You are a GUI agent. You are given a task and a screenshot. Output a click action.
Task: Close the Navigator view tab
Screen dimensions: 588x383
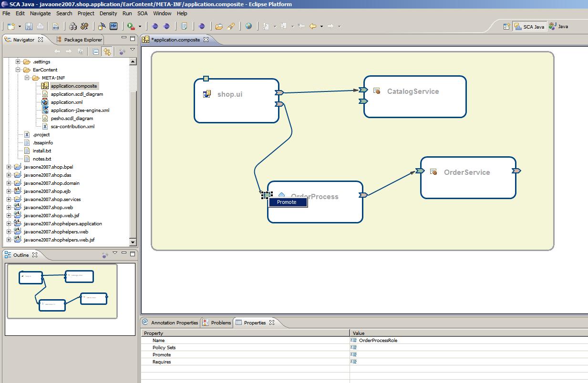tap(41, 40)
